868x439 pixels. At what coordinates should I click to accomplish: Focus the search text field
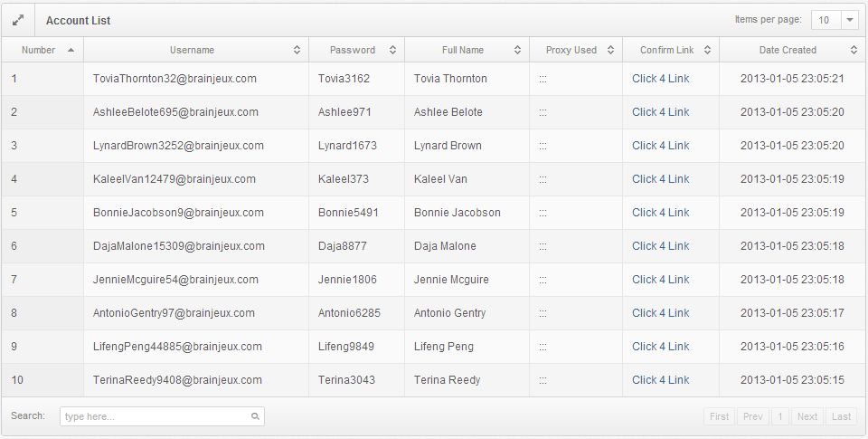pos(156,416)
